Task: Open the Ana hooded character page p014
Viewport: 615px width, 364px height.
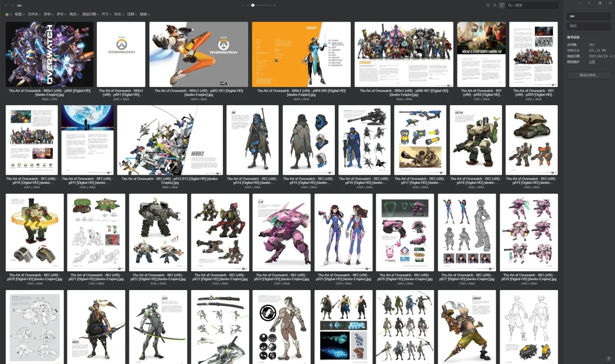Action: 253,140
